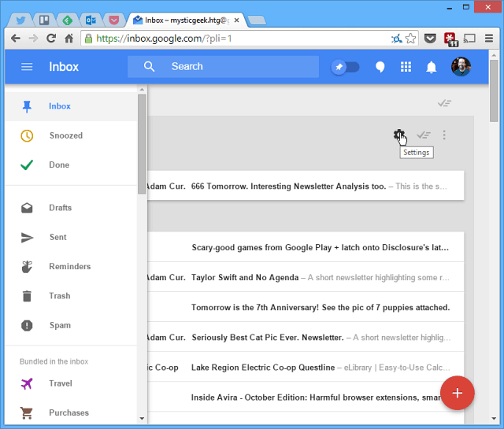
Task: Open 'Seriously Best Cat Pic Ever' email
Action: tap(306, 337)
